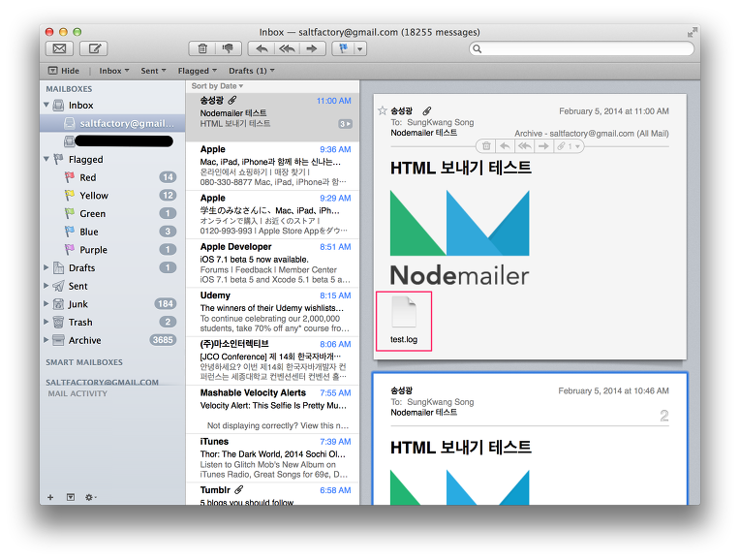
Task: Compose a new message
Action: pos(93,48)
